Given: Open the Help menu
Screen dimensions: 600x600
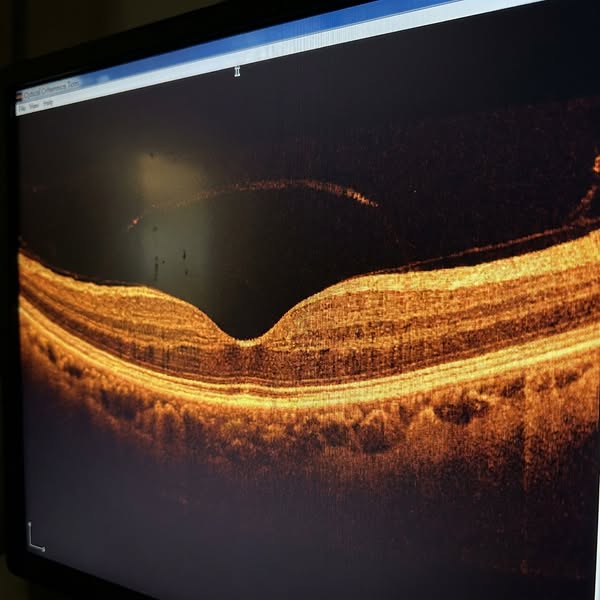Looking at the screenshot, I should (x=48, y=103).
